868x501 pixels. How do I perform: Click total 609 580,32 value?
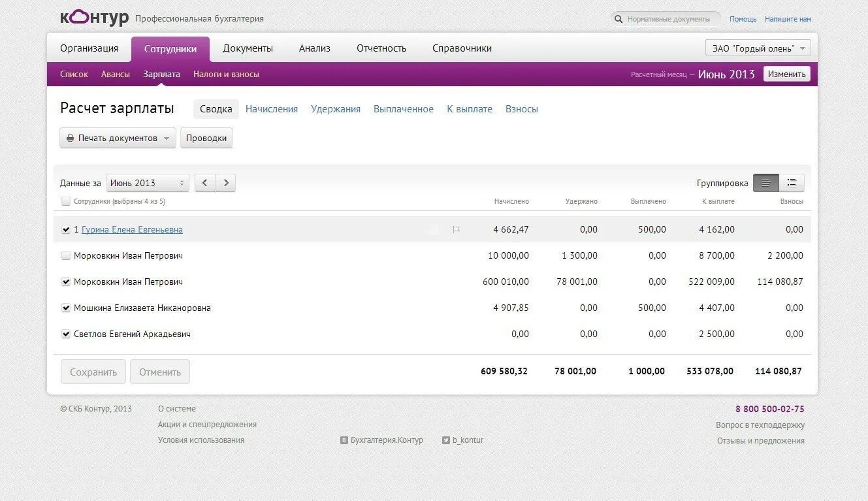click(x=504, y=372)
